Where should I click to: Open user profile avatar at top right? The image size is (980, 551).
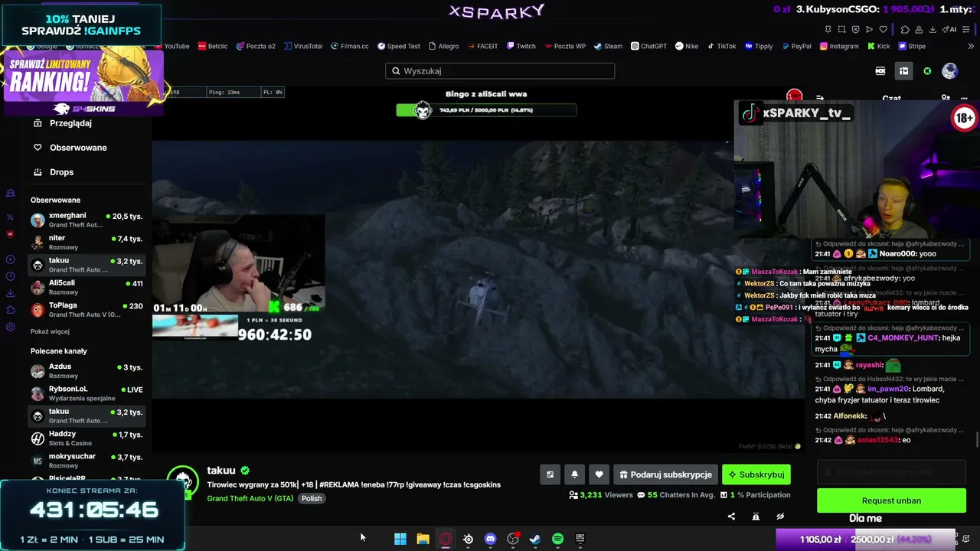click(x=949, y=71)
